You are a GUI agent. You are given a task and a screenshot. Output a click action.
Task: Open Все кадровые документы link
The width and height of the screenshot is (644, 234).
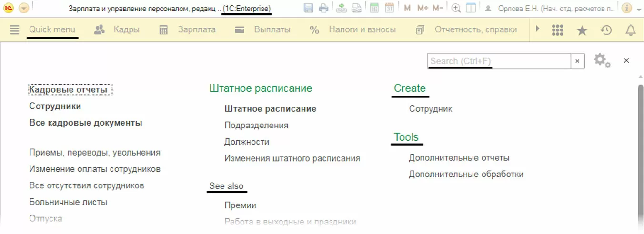coord(86,123)
